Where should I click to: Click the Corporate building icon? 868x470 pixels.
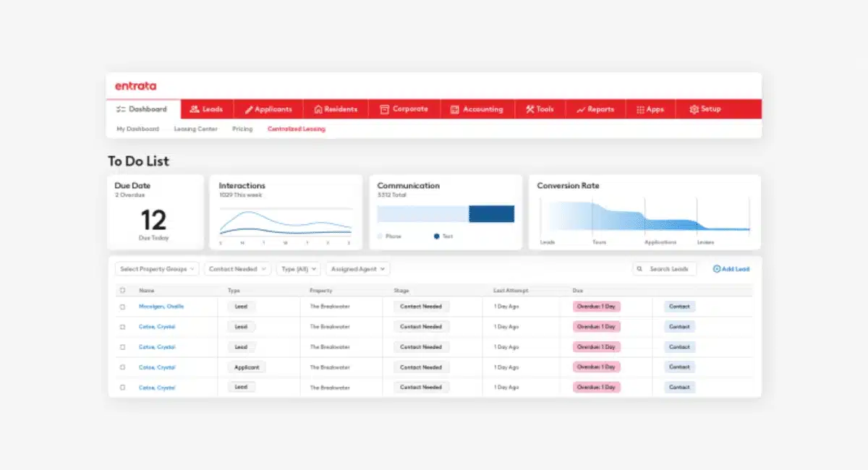click(385, 109)
